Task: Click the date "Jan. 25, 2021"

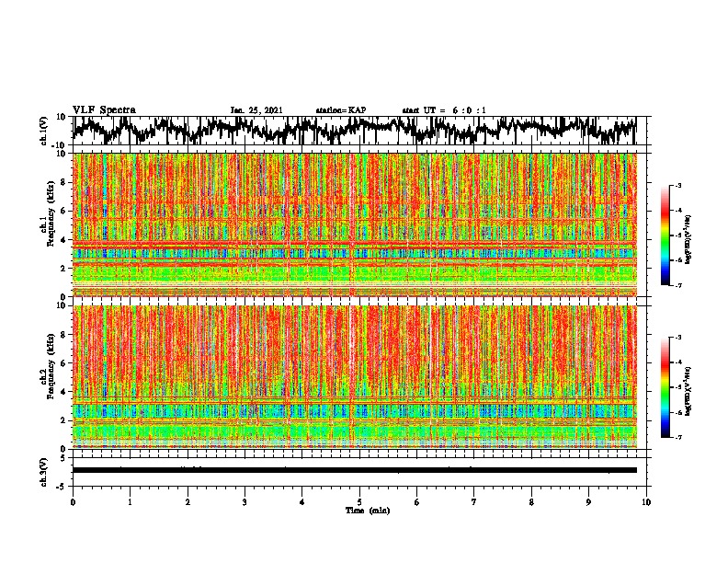Action: pos(256,110)
